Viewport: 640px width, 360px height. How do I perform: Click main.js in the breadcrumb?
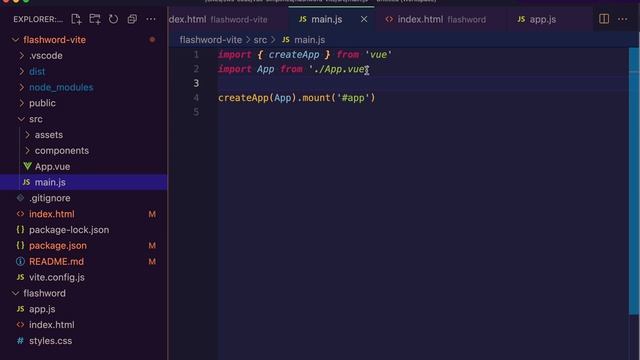click(309, 40)
